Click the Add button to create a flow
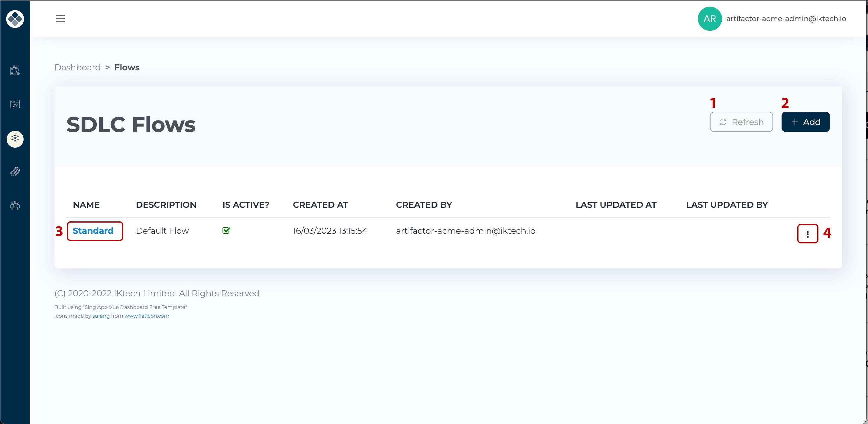Screen dimensions: 868x424 pyautogui.click(x=805, y=122)
